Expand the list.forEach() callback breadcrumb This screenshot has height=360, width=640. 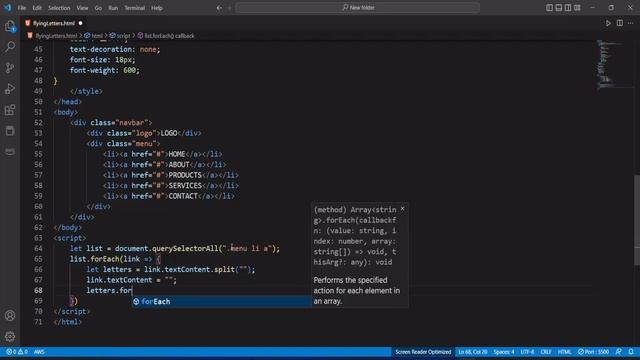(x=169, y=36)
